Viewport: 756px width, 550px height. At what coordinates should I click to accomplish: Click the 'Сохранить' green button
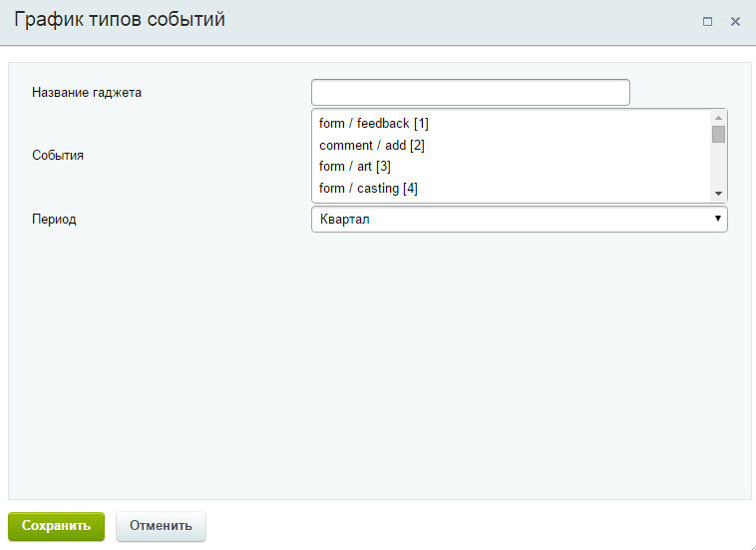(56, 526)
